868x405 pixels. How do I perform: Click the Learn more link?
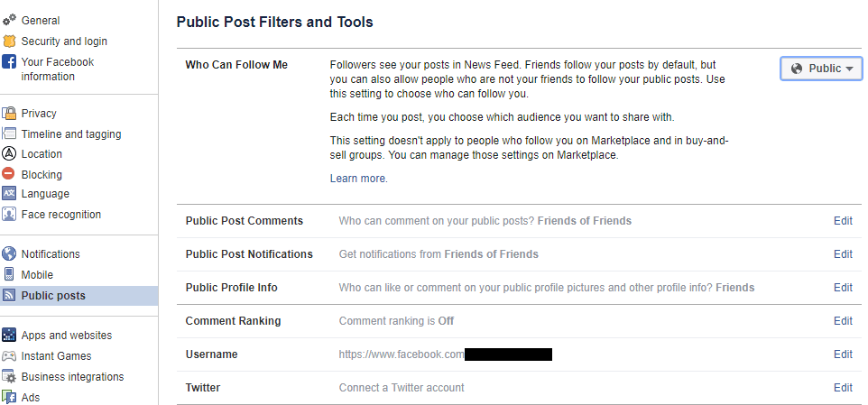point(358,179)
